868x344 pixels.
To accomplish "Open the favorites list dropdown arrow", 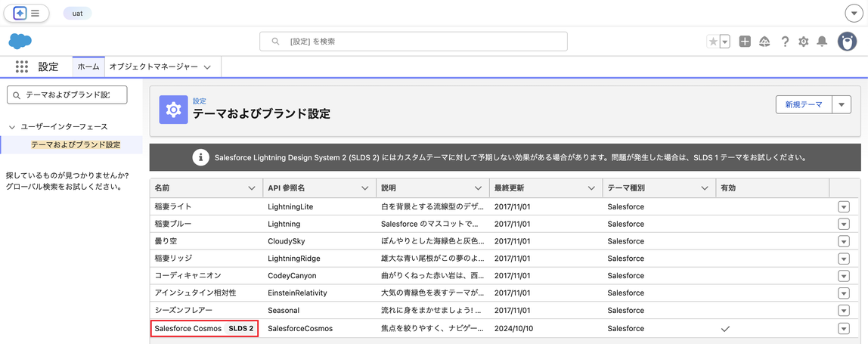I will [724, 42].
